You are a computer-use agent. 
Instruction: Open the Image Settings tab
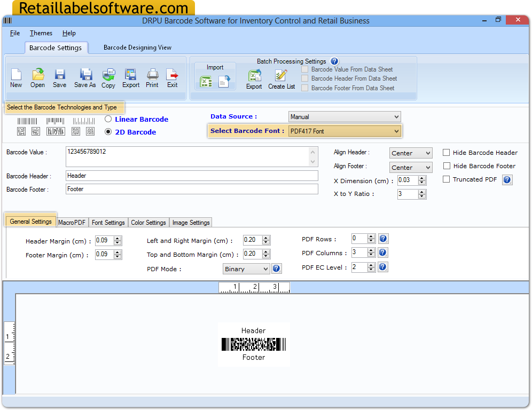[191, 223]
